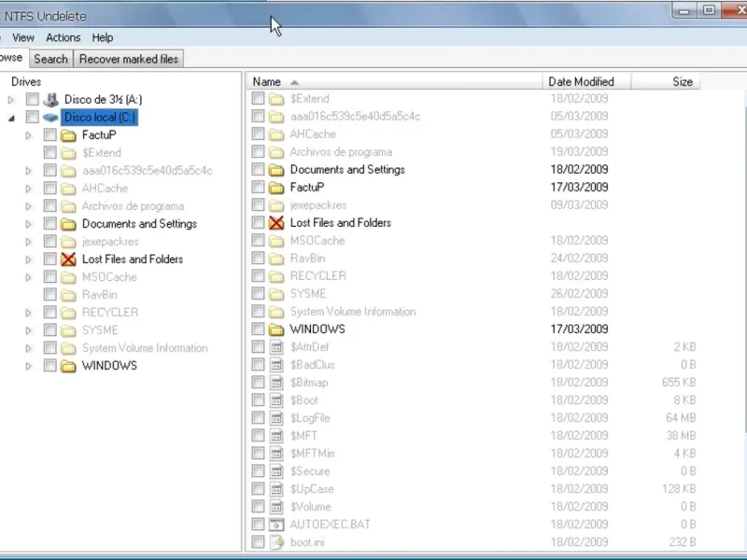The height and width of the screenshot is (560, 747).
Task: Click the floppy drive icon for Disco de 3½ (A:)
Action: [x=50, y=100]
